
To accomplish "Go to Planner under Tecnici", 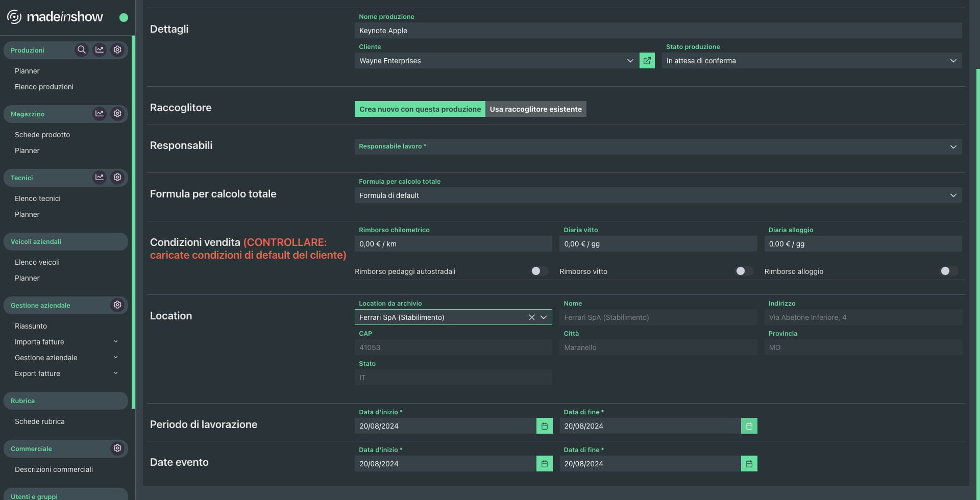I will (27, 214).
